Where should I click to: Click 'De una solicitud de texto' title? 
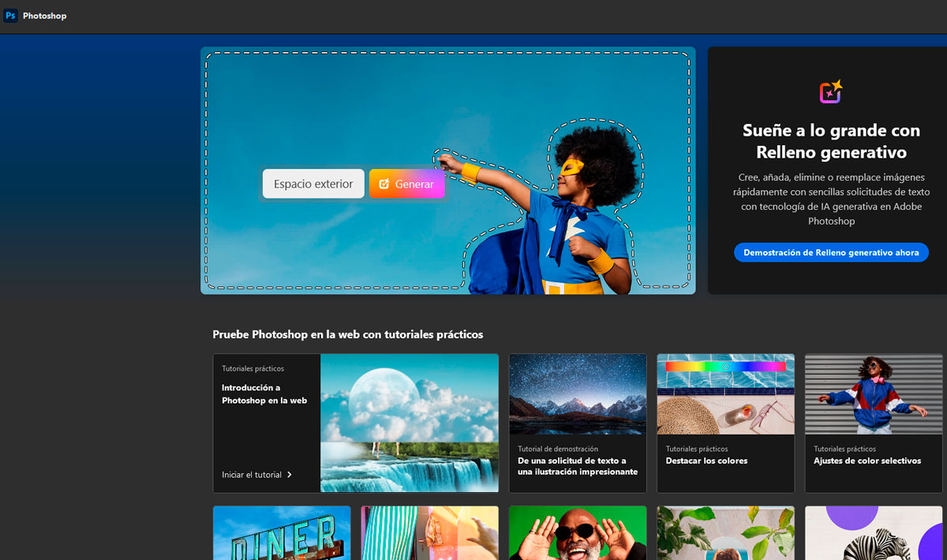pyautogui.click(x=578, y=466)
